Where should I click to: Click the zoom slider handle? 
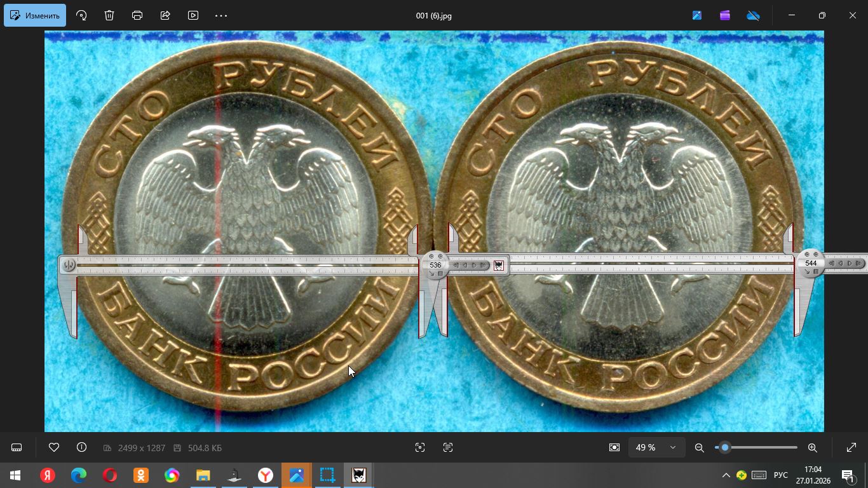coord(725,447)
